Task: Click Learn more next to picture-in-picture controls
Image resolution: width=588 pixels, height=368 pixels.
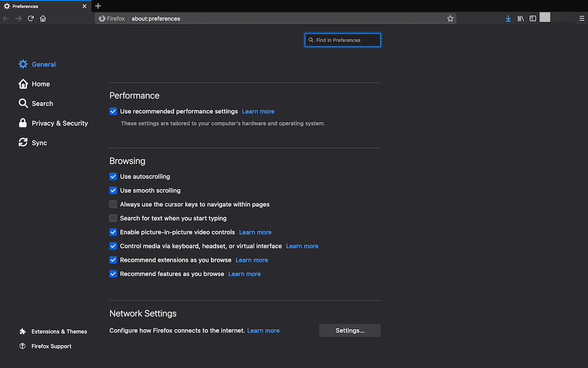Action: point(255,232)
